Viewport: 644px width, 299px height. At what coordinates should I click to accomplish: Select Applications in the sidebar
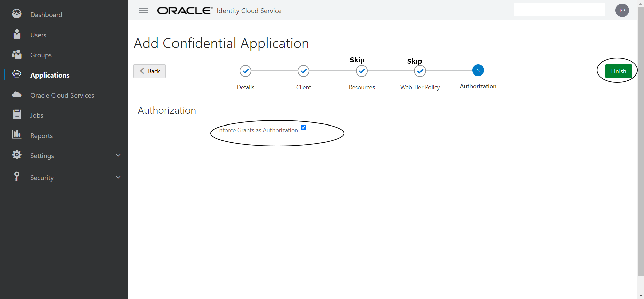pos(50,75)
